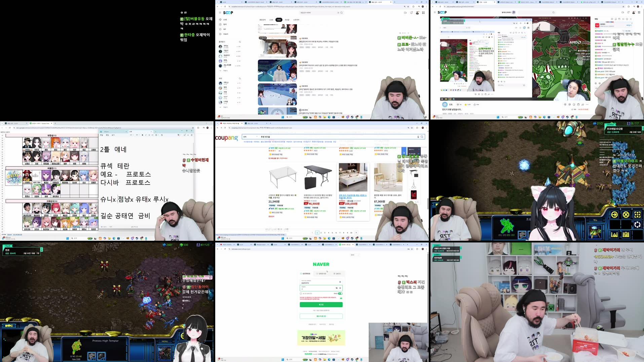This screenshot has height=362, width=644.
Task: Click the SOOP logo to go home
Action: tap(228, 12)
